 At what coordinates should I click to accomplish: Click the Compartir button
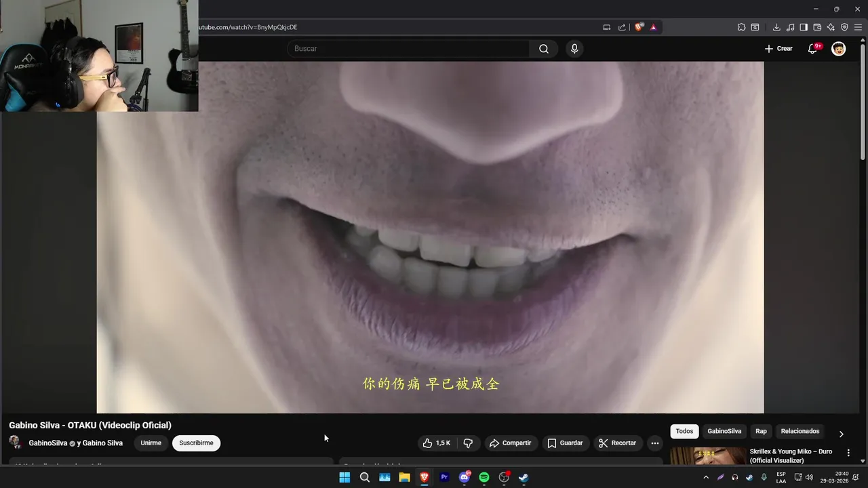click(511, 443)
